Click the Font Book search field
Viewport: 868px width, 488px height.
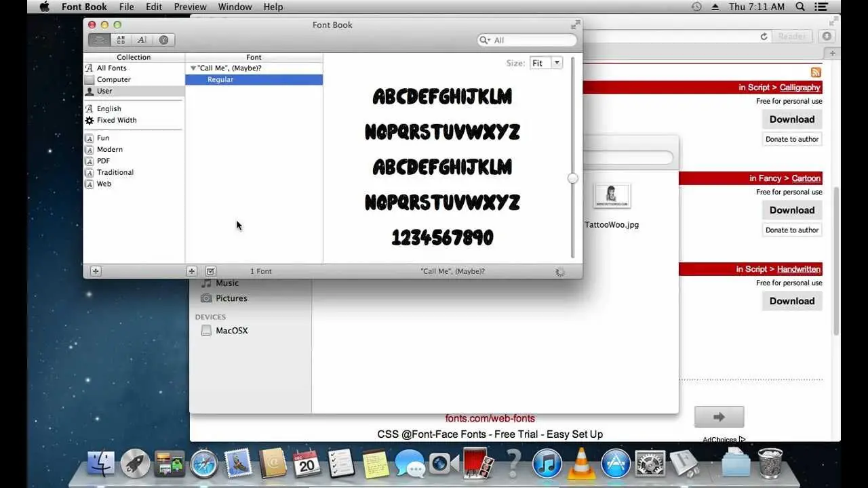click(x=527, y=40)
